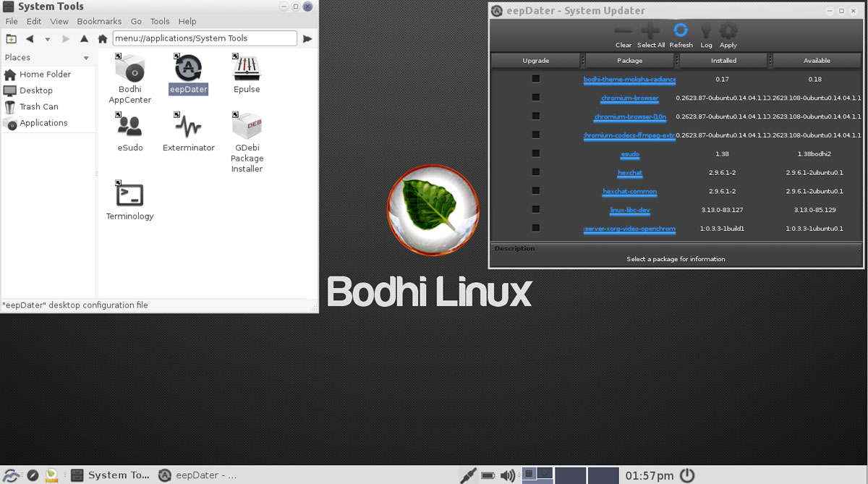The image size is (868, 484).
Task: Click the esudo package link
Action: click(x=630, y=154)
